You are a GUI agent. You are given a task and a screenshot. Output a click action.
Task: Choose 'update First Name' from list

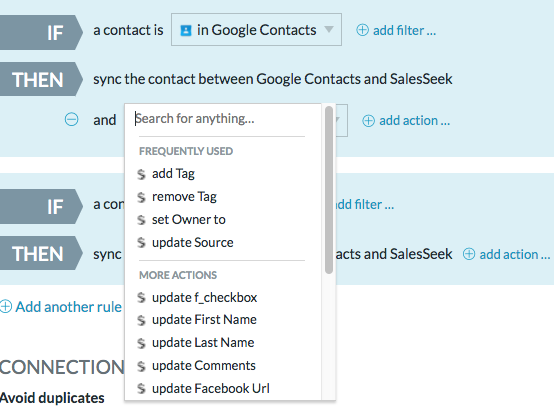click(204, 320)
